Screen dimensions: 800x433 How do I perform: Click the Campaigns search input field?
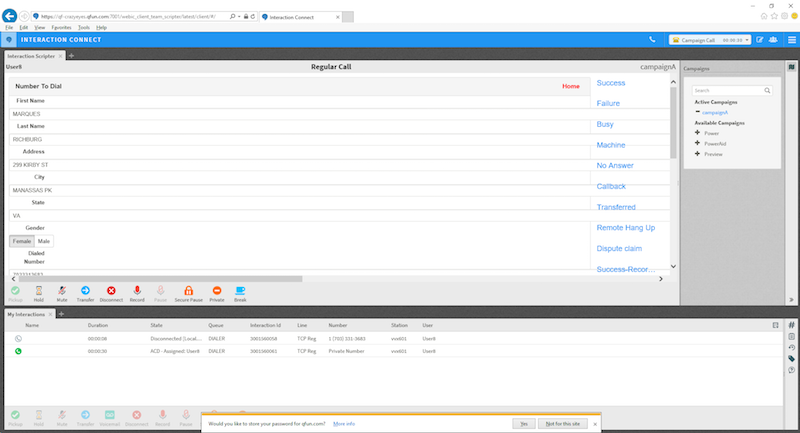[x=728, y=90]
